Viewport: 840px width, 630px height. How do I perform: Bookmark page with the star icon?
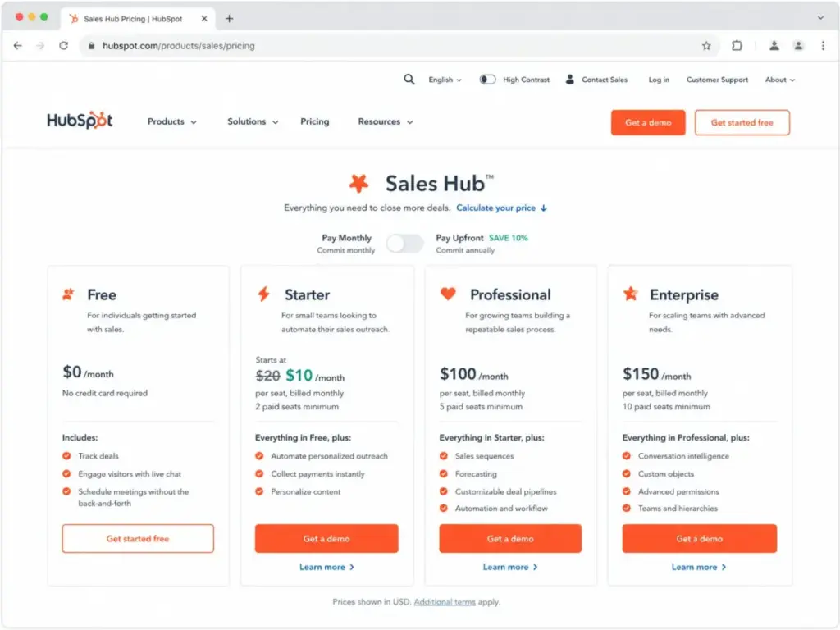pos(706,46)
